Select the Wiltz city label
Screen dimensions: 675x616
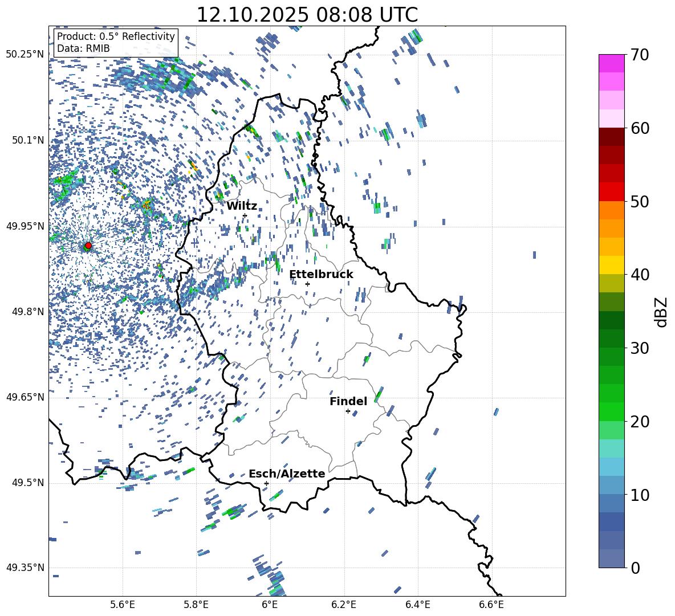click(x=242, y=206)
